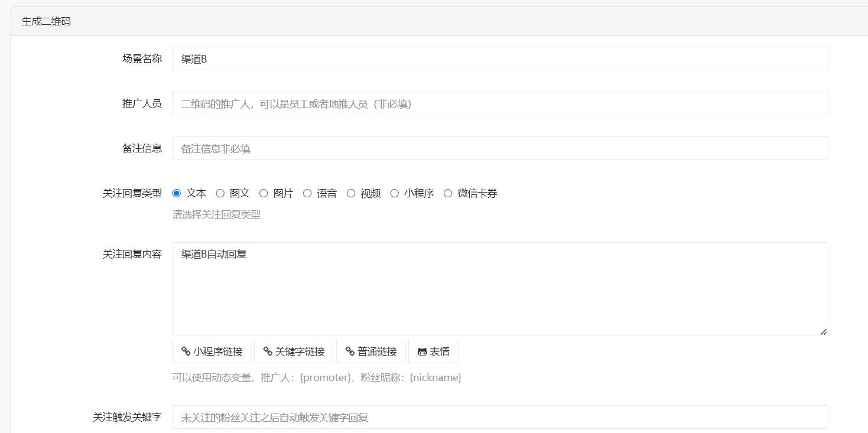Select the 文本 reply type radio button
This screenshot has width=868, height=433.
(x=177, y=193)
